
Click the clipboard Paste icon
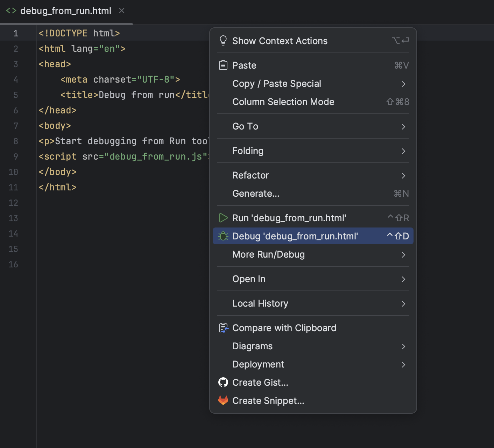pos(223,65)
